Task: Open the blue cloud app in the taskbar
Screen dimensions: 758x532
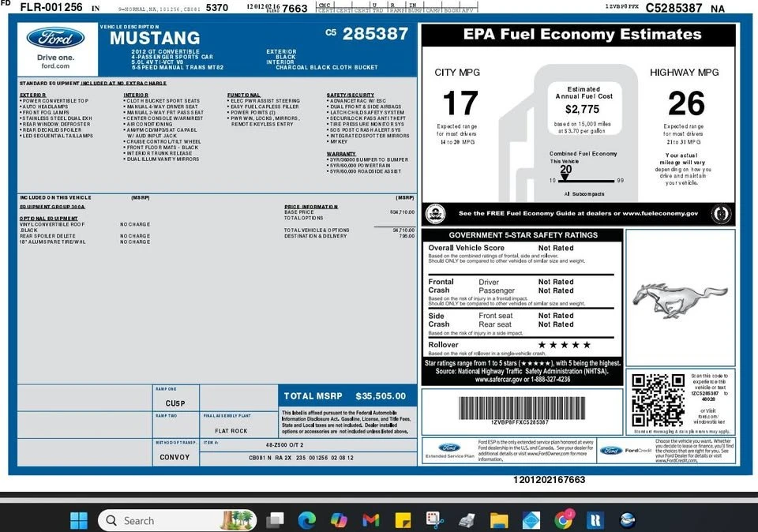Action: [531, 520]
